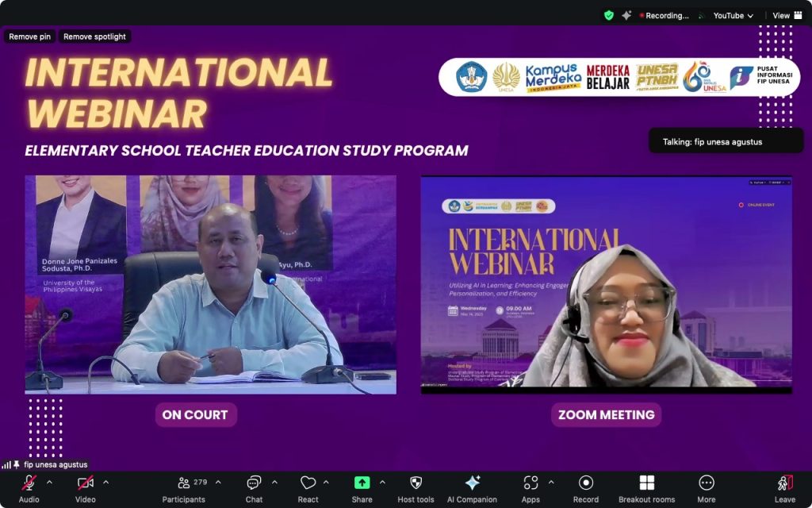Open the Apps icon

(x=530, y=483)
